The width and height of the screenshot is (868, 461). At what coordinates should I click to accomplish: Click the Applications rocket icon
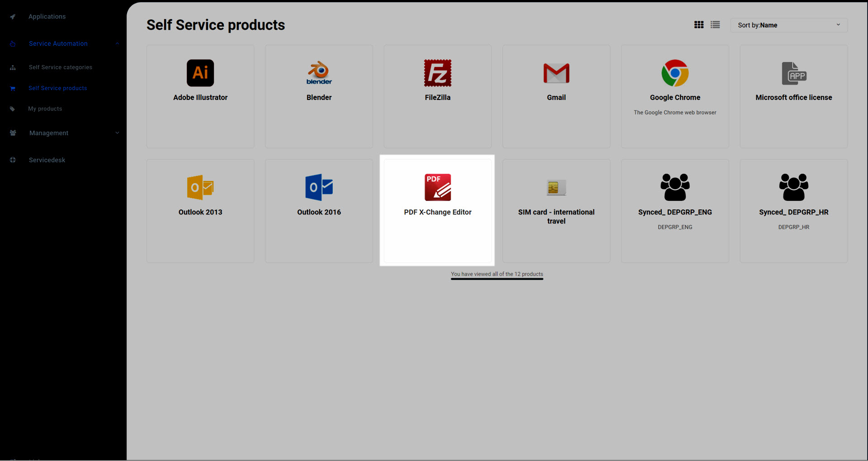(x=13, y=17)
